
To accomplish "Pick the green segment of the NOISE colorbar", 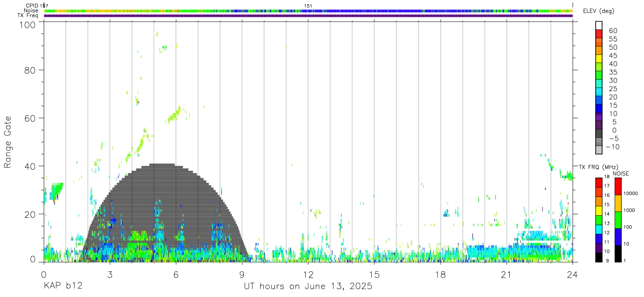I will pyautogui.click(x=618, y=220).
